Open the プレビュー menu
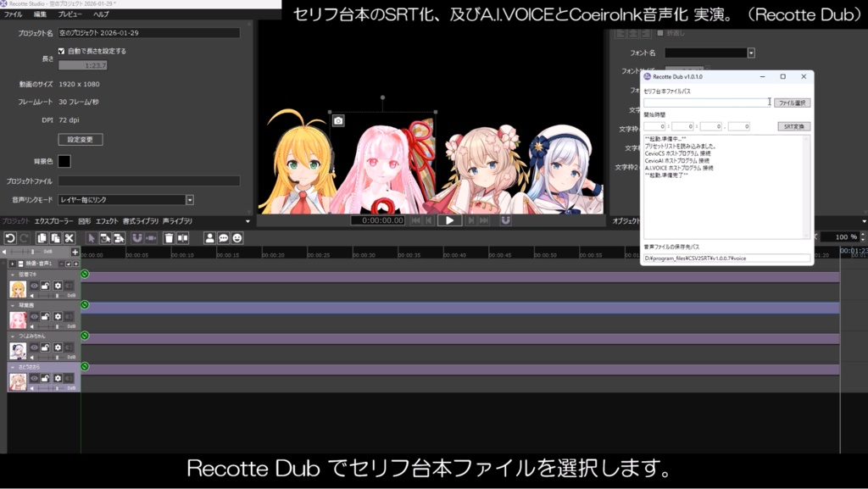868x489 pixels. coord(70,14)
